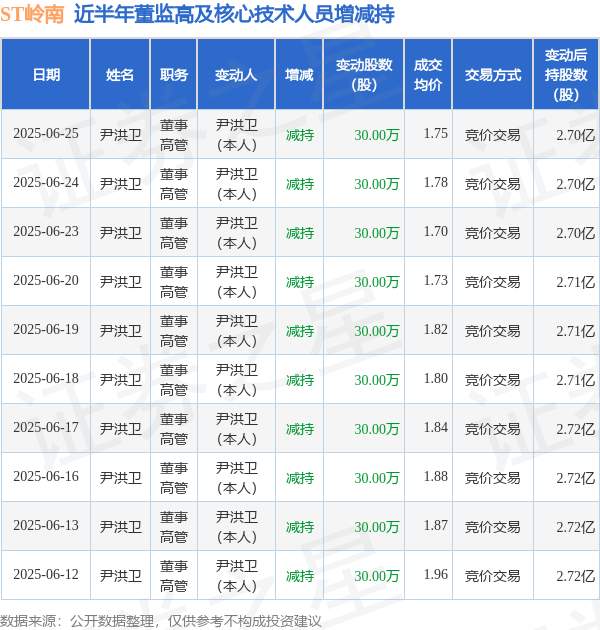The width and height of the screenshot is (600, 630).
Task: Click the date cell 2025-06-23
Action: 46,232
